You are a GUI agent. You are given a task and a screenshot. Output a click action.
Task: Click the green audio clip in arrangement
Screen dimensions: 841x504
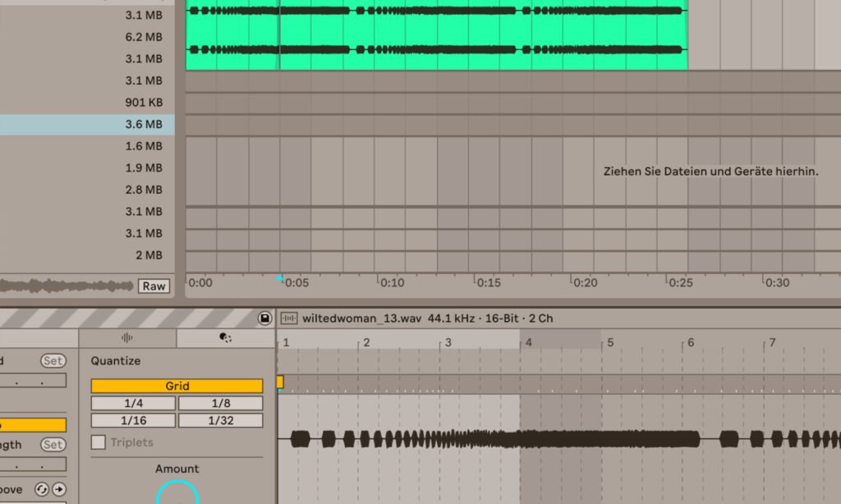coord(437,34)
